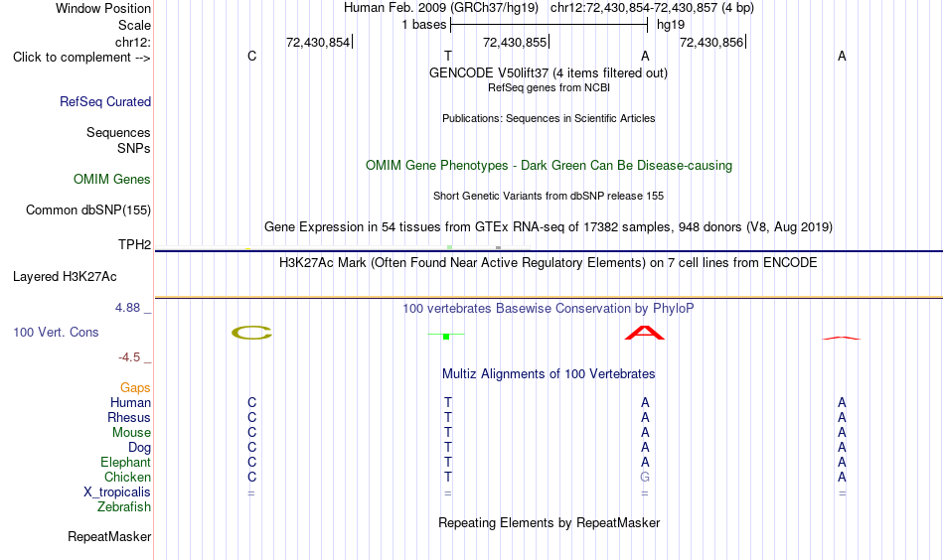Select the Sequences track label
The image size is (944, 560).
pos(118,132)
